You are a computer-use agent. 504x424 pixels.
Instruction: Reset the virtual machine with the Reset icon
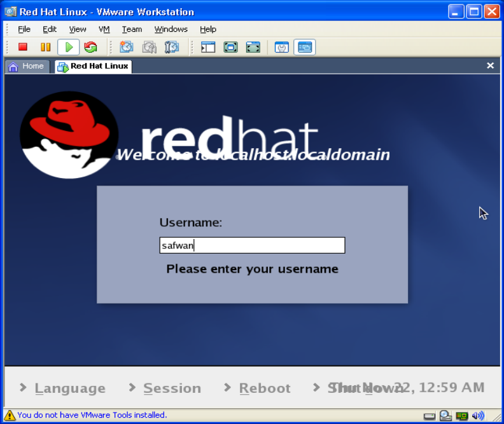pyautogui.click(x=91, y=47)
